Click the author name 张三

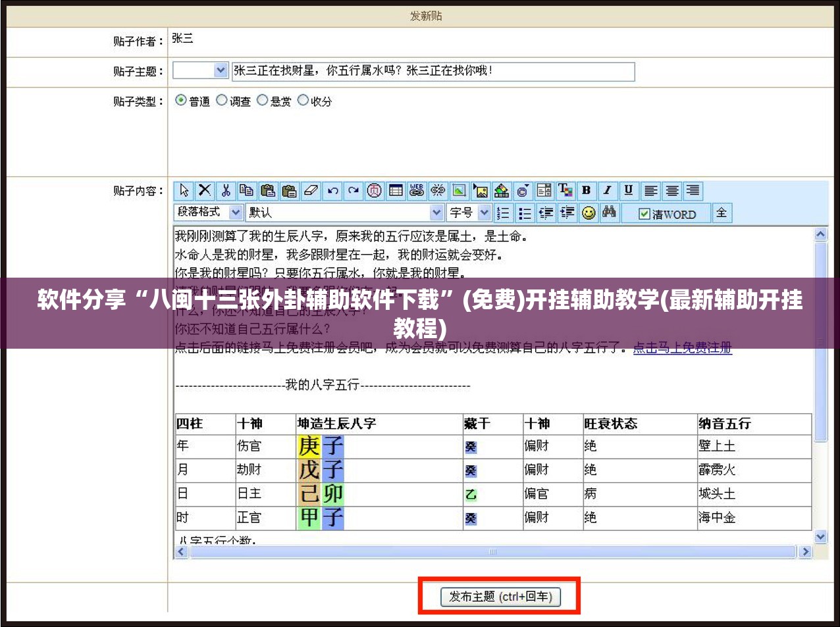point(182,38)
